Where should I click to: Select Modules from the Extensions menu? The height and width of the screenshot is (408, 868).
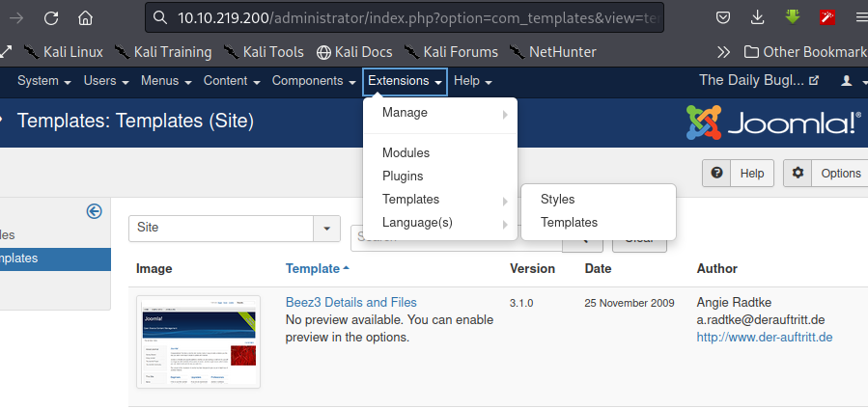click(x=406, y=152)
